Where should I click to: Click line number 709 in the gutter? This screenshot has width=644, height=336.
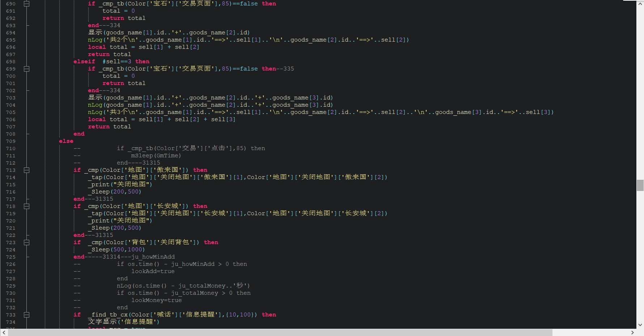(11, 141)
